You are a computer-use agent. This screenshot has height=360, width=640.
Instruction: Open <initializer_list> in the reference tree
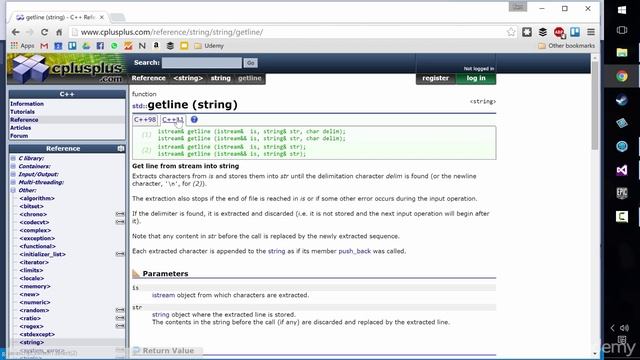point(42,254)
